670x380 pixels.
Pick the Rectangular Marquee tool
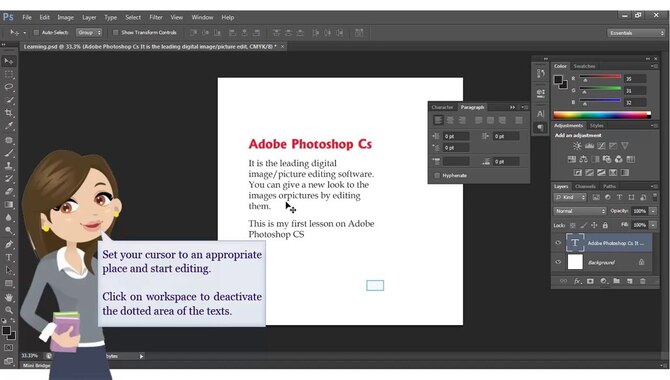9,74
